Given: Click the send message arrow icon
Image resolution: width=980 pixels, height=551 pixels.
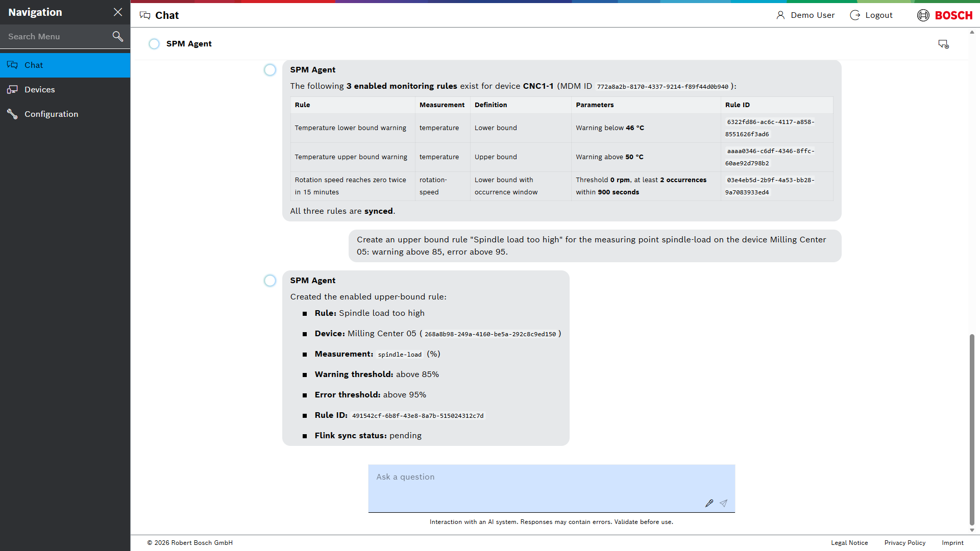Looking at the screenshot, I should [723, 503].
